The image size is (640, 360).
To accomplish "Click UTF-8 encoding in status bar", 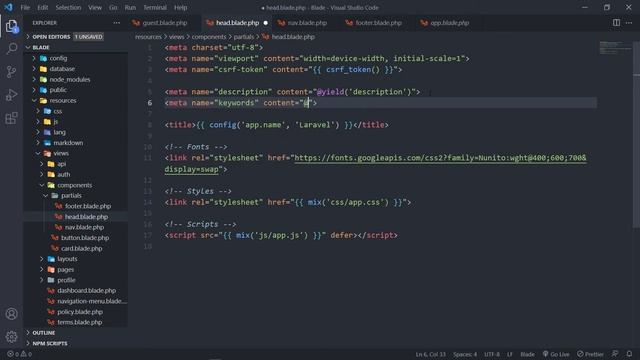I will tap(491, 354).
